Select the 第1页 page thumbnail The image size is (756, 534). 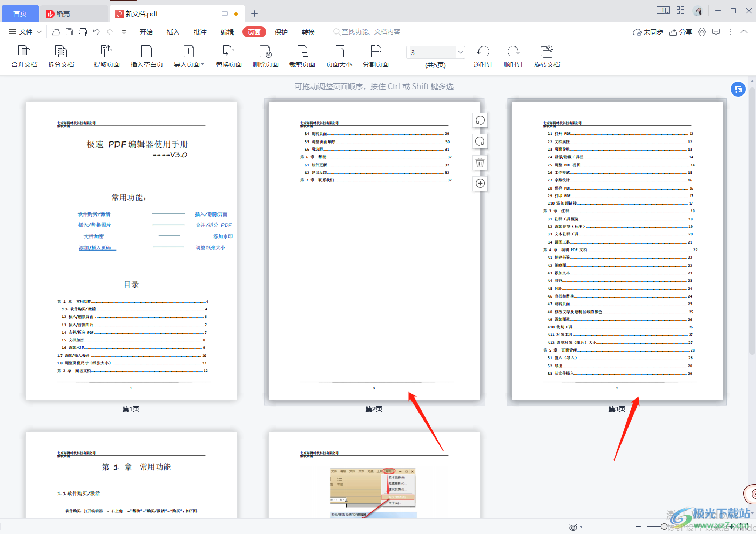click(131, 251)
